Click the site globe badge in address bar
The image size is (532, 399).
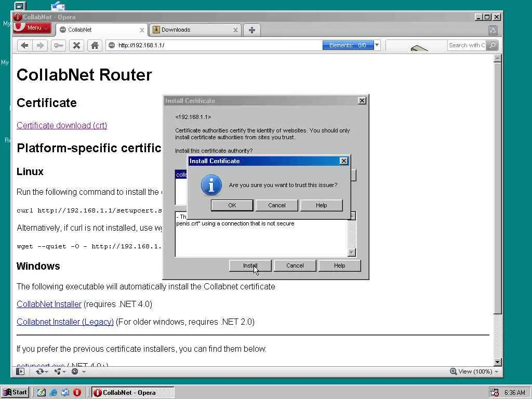[112, 45]
